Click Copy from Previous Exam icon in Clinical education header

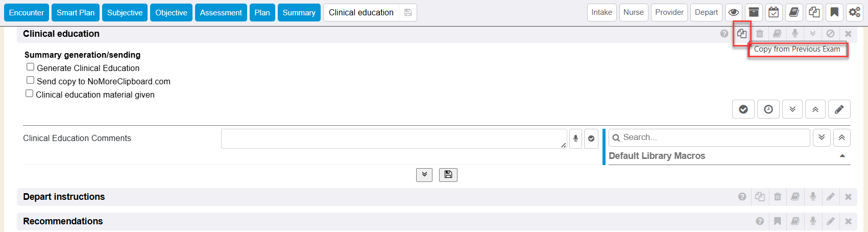741,34
